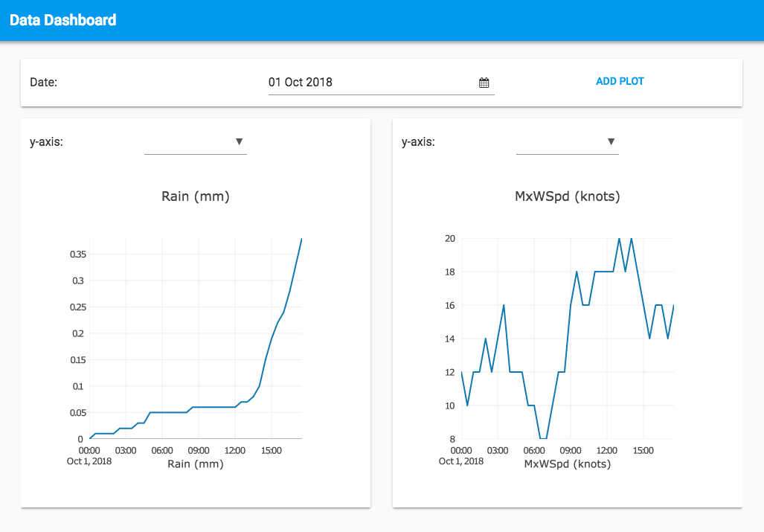
Task: Open the calendar picker icon
Action: [484, 83]
